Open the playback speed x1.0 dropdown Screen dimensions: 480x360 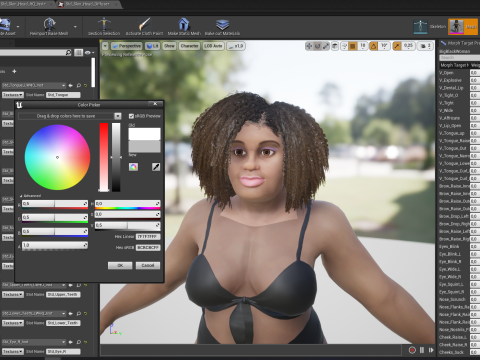point(236,46)
